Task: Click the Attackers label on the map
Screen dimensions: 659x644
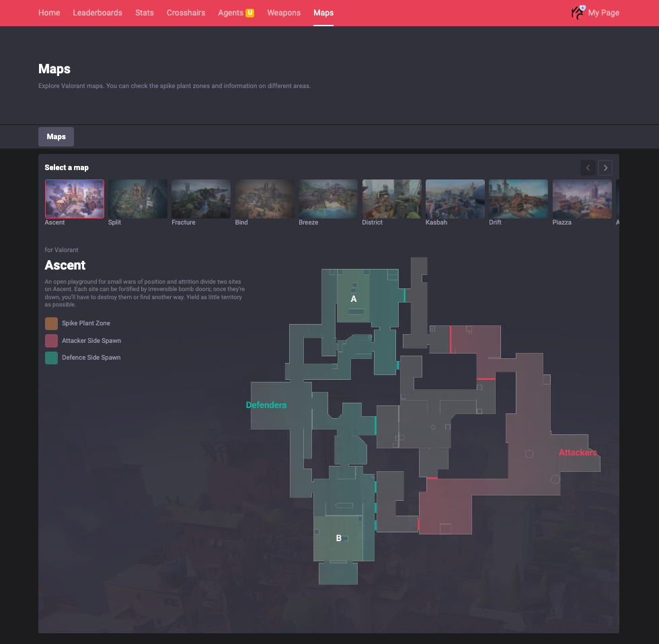Action: [x=578, y=452]
